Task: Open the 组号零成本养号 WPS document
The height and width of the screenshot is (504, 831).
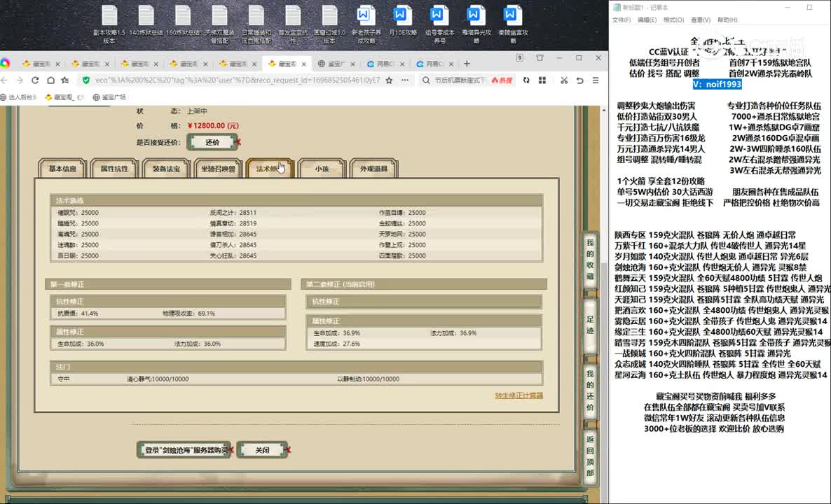Action: coord(439,24)
